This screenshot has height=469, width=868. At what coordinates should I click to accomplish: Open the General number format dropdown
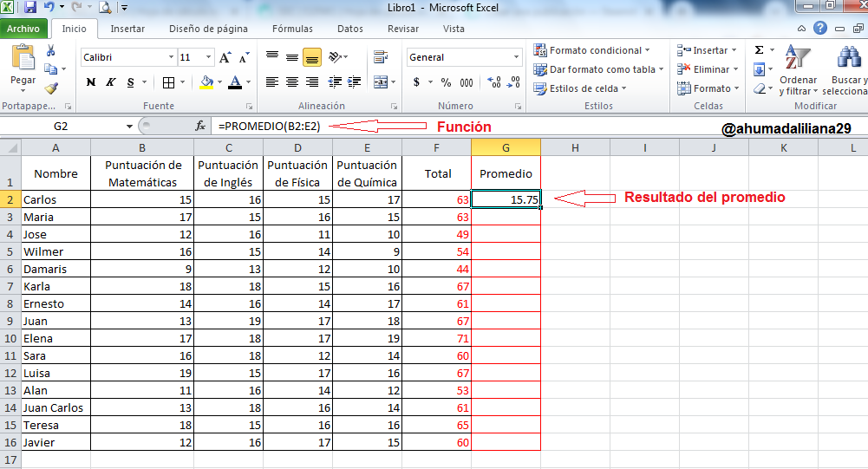point(516,57)
